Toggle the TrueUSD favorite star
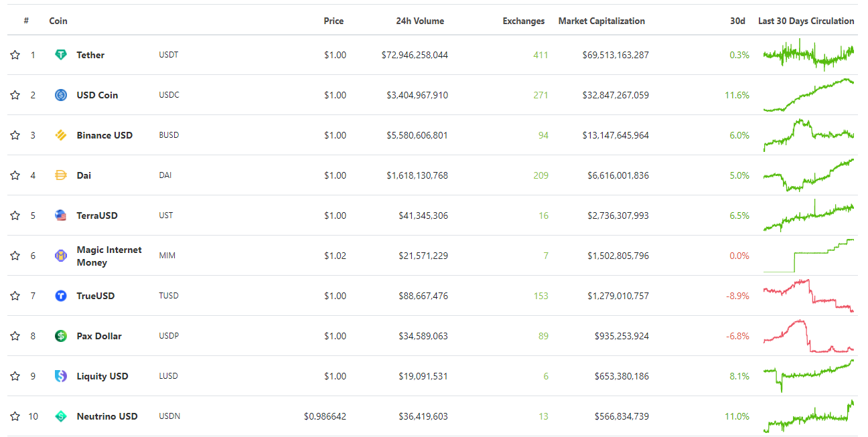Screen dimensions: 868x437 (x=15, y=296)
